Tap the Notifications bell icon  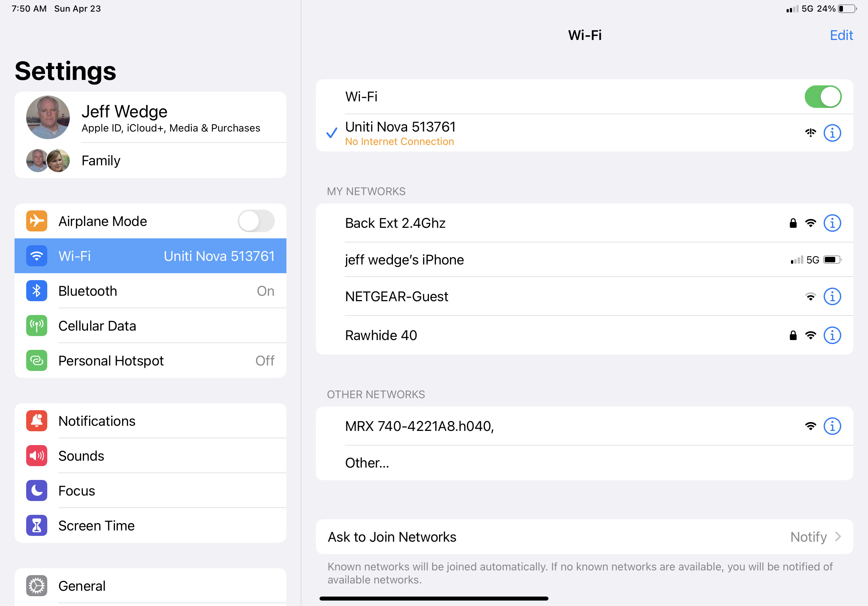(37, 421)
